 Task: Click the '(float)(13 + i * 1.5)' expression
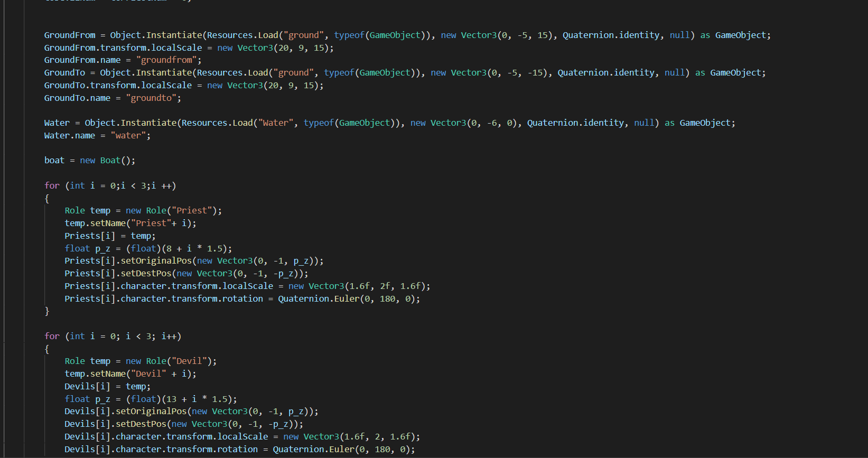179,399
